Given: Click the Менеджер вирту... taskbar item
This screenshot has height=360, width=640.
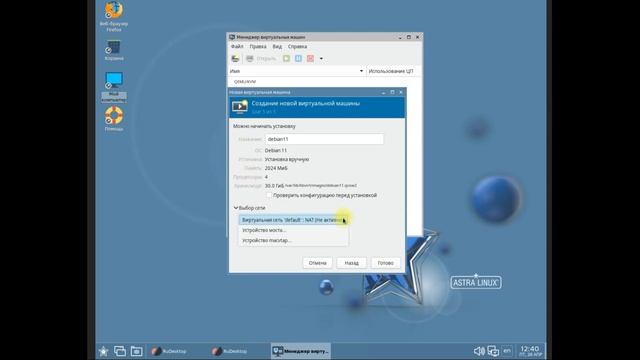Looking at the screenshot, I should 301,351.
